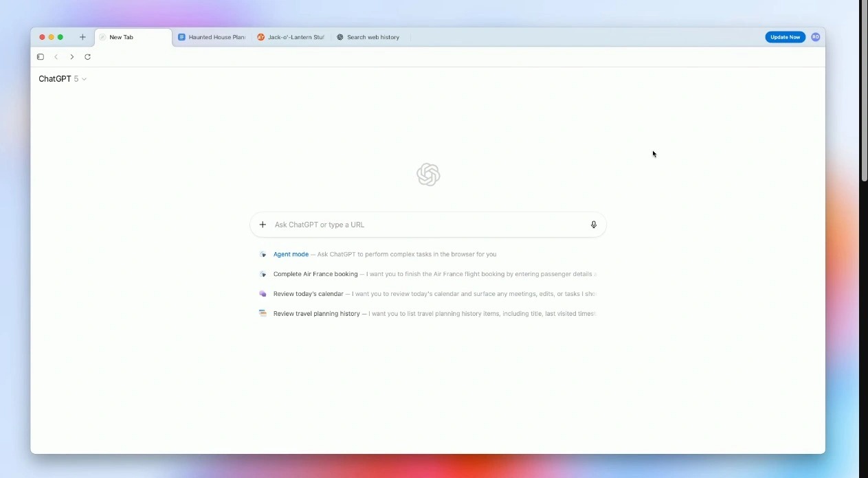
Task: Expand the ChatGPT 5 model dropdown
Action: click(x=63, y=79)
